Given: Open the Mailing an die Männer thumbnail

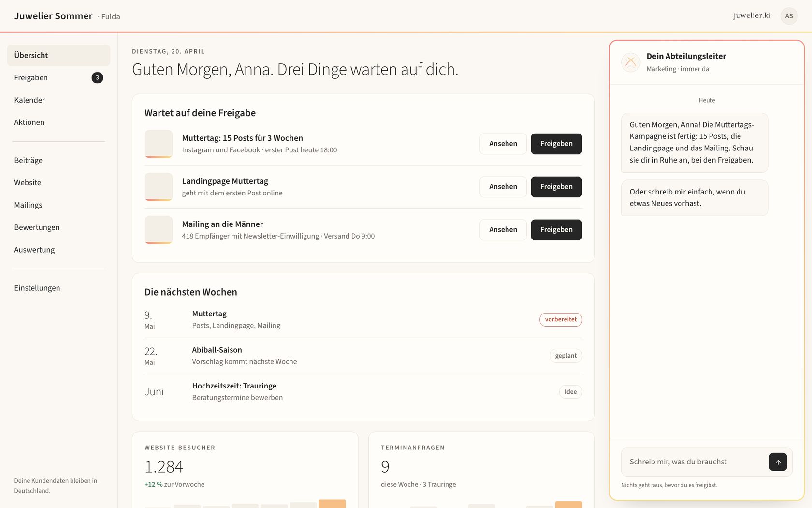Looking at the screenshot, I should click(x=159, y=230).
